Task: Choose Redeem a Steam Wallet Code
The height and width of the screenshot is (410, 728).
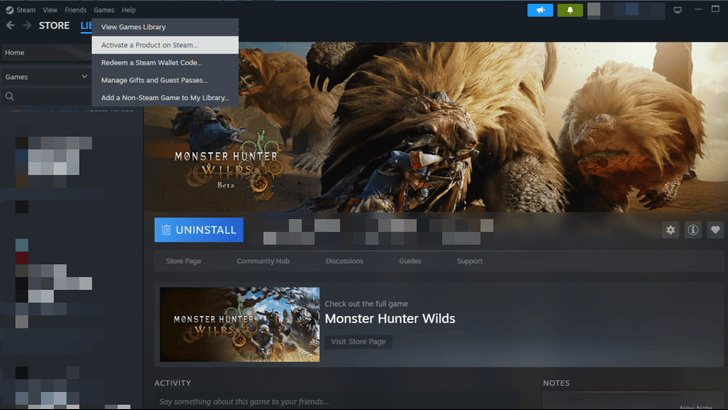Action: pyautogui.click(x=165, y=63)
